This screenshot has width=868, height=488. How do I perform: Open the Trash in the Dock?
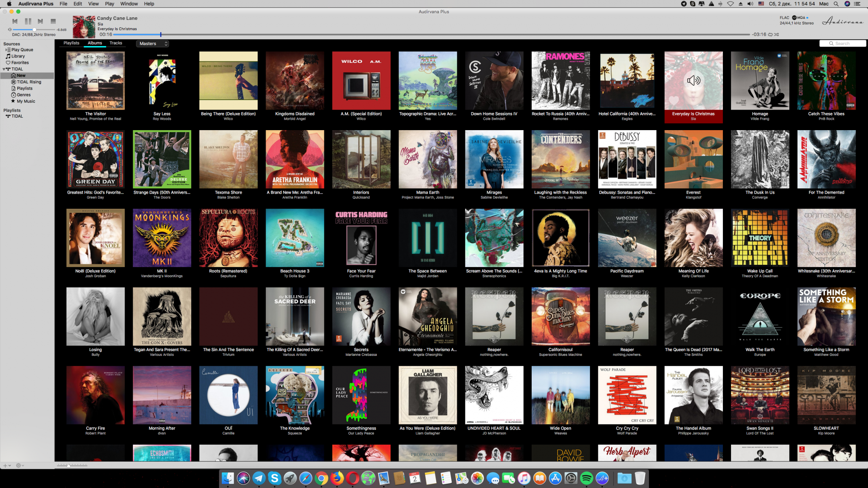(x=640, y=478)
